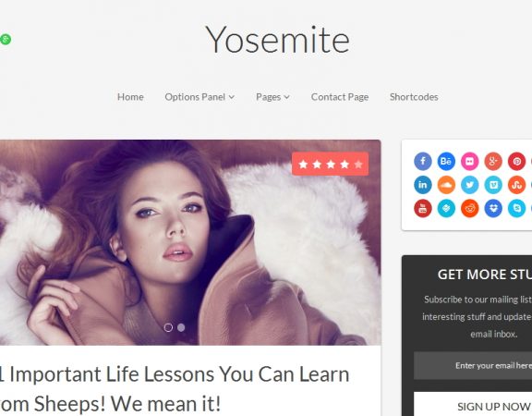
Task: Click the Reddit alien icon
Action: coord(469,208)
